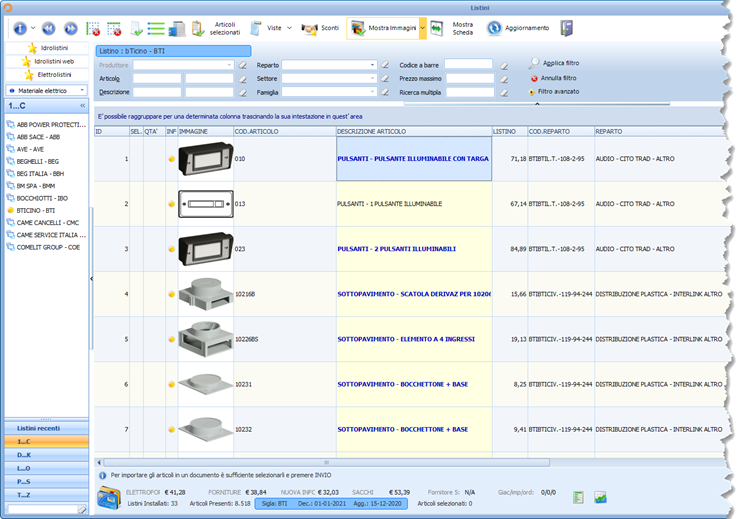Clear the Reparto filter with eraser icon
The image size is (741, 519).
pos(385,65)
